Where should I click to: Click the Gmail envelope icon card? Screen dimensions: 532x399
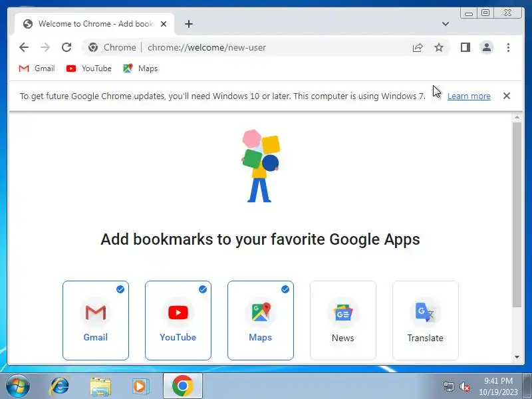[x=96, y=313]
